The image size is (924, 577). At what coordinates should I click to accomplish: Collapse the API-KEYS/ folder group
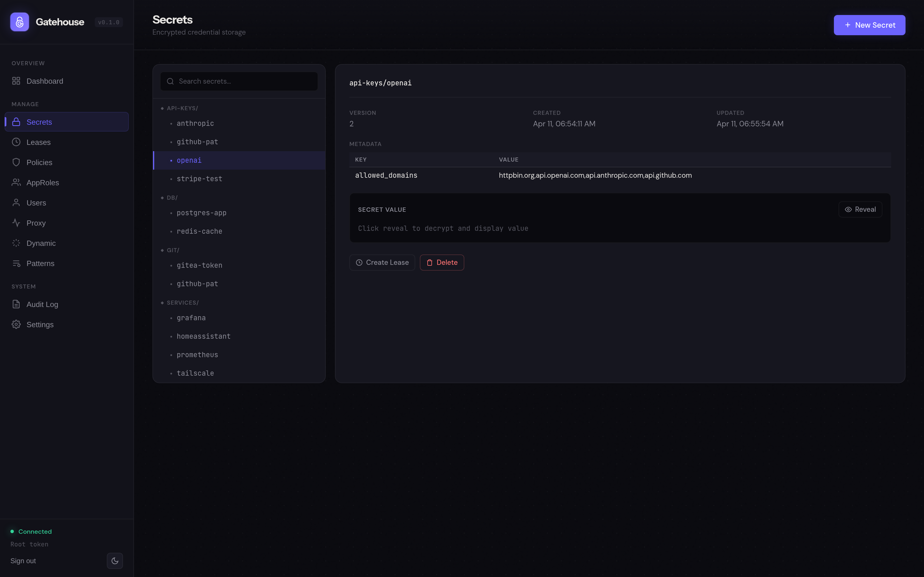[x=182, y=108]
